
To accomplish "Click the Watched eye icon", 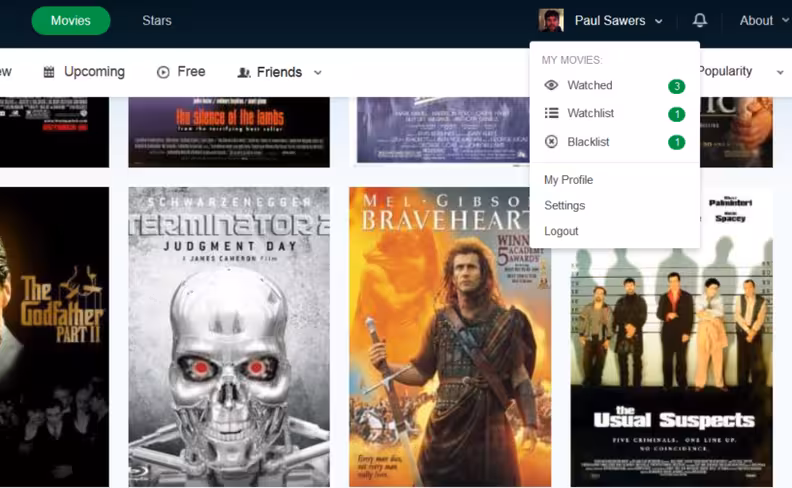I will (551, 85).
